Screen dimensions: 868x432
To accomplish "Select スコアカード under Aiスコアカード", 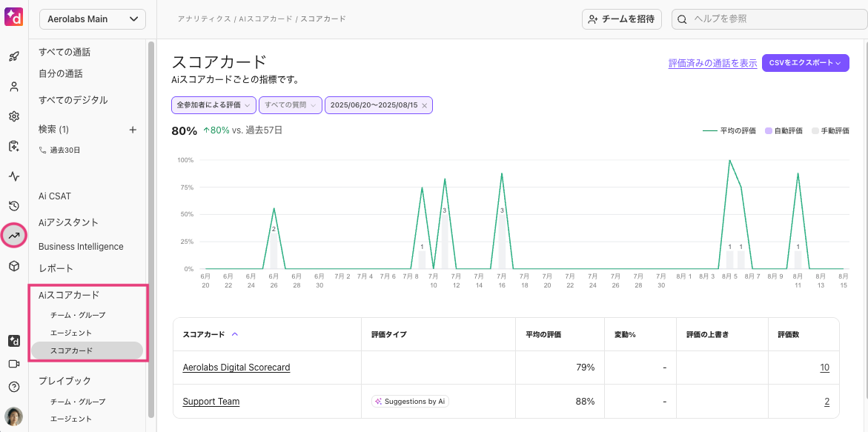I will click(87, 350).
